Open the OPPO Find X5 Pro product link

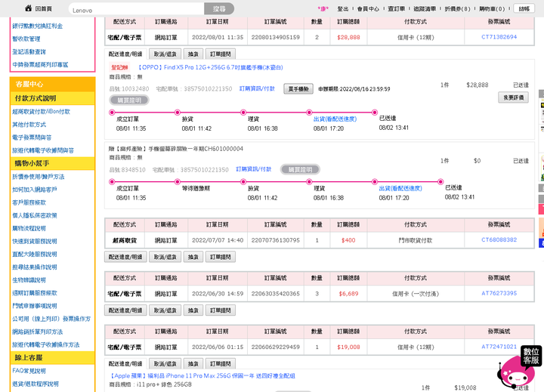pyautogui.click(x=210, y=67)
